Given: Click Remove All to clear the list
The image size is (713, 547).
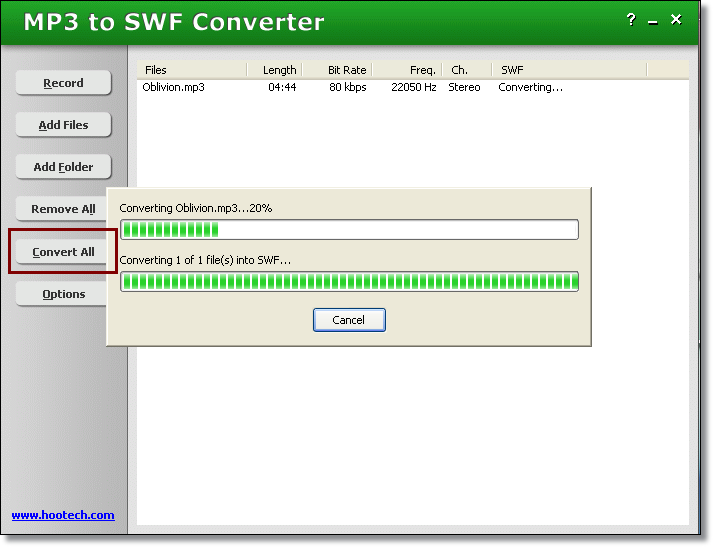Looking at the screenshot, I should (63, 209).
